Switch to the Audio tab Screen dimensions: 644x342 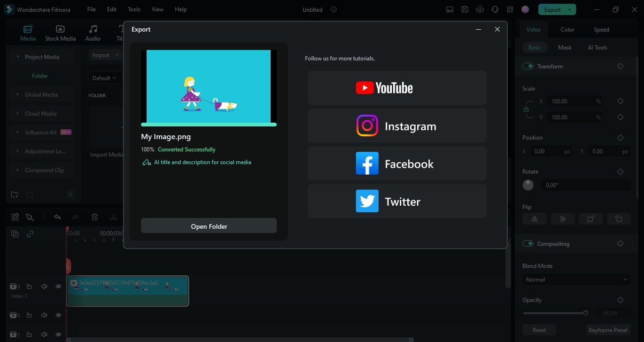(x=93, y=33)
